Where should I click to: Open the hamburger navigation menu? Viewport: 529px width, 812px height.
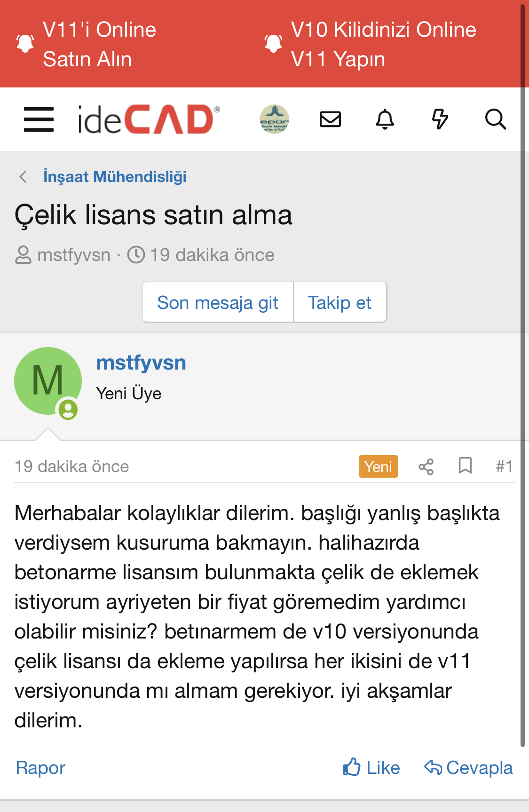pyautogui.click(x=39, y=119)
